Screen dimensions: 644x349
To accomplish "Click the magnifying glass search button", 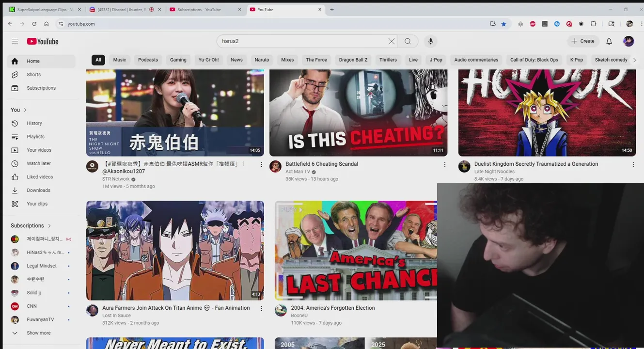I will (408, 41).
